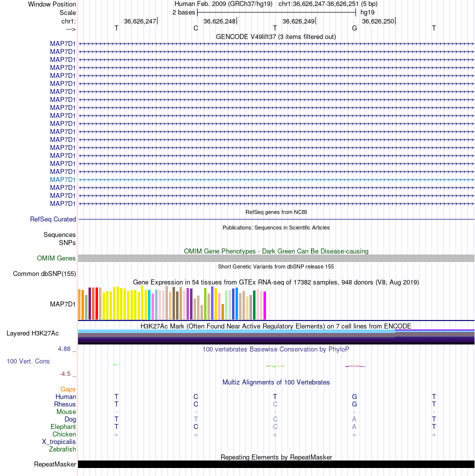Click 'Publications: Sequences in Scientific Articles' title
This screenshot has width=475, height=476.
[x=276, y=227]
